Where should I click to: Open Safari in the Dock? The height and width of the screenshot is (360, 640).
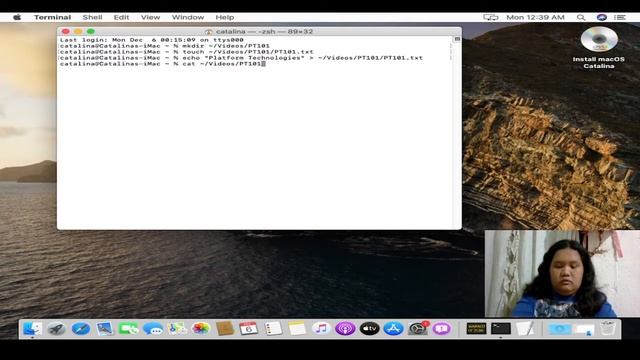click(x=81, y=329)
